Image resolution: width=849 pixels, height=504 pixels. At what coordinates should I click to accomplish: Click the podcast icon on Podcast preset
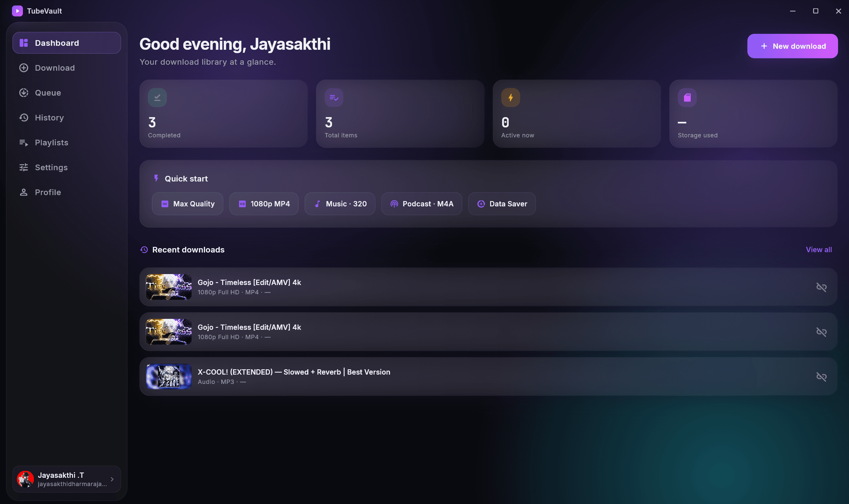pyautogui.click(x=394, y=204)
